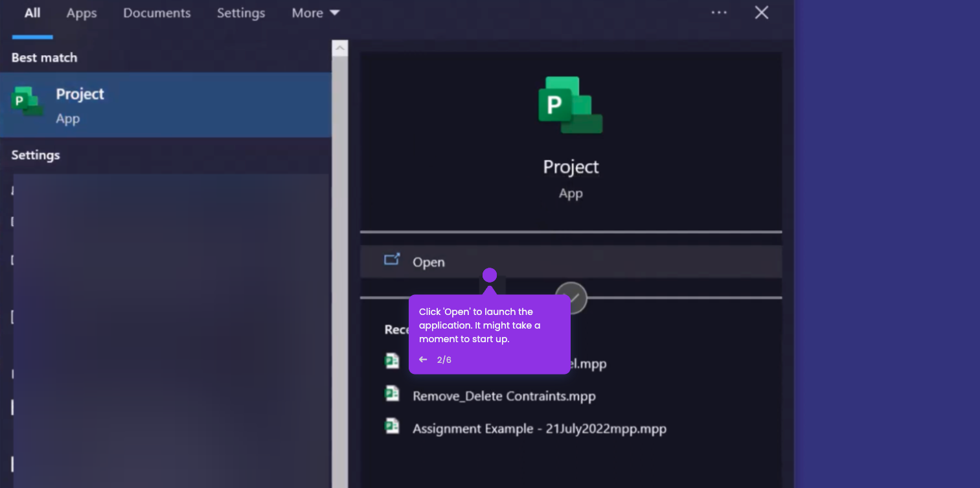The width and height of the screenshot is (980, 488).
Task: Click Open to launch Project
Action: tap(571, 262)
